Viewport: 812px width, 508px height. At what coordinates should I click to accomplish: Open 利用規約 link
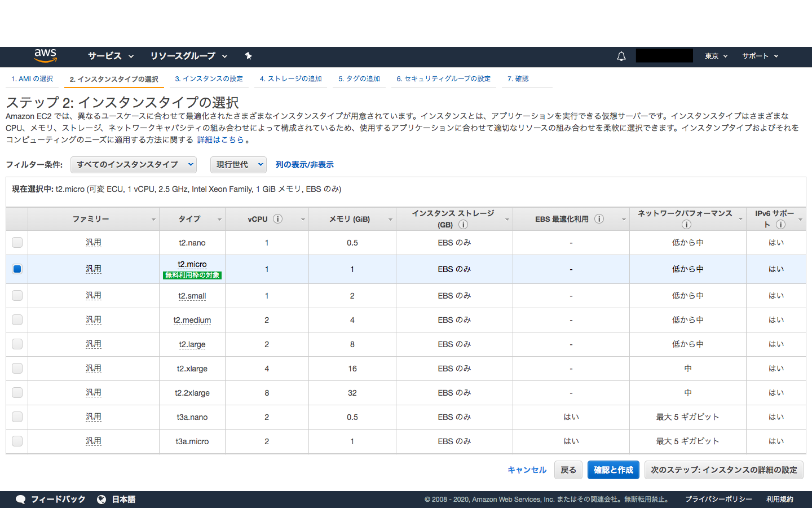point(779,500)
